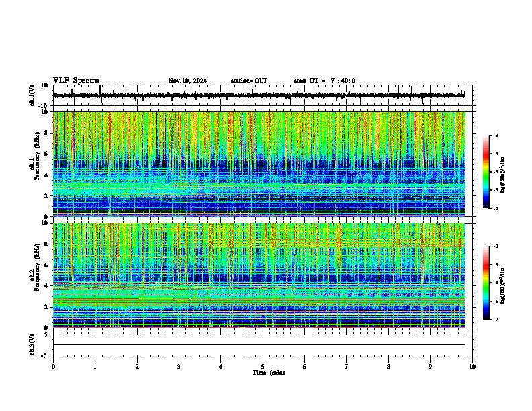Click the "VLF Spectra" title text
The height and width of the screenshot is (411, 532).
(x=76, y=81)
